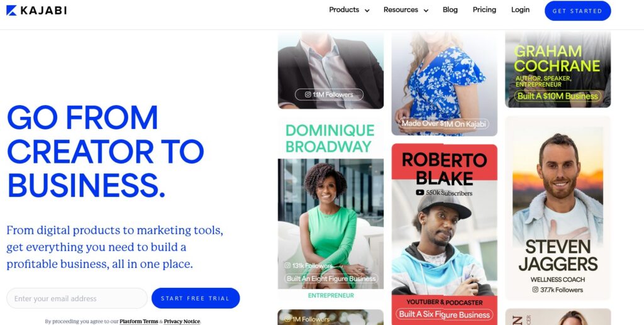Click the 131k Followers label

[x=312, y=266]
